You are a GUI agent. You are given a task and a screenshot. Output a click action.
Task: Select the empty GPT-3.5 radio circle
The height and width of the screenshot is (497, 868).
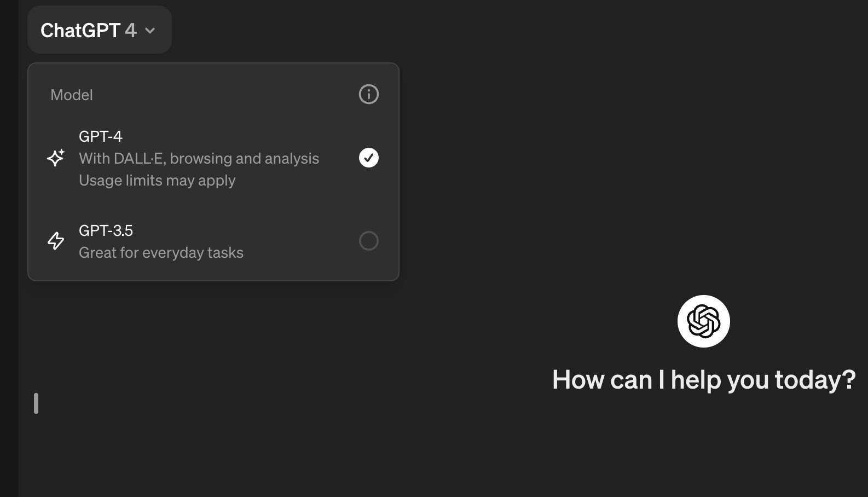click(x=368, y=241)
